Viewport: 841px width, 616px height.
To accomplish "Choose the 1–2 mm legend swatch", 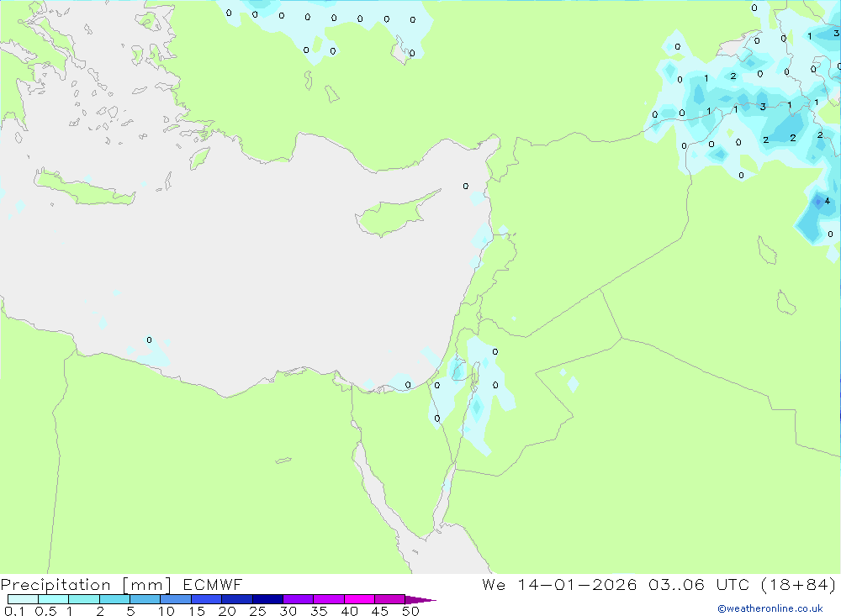I will (x=84, y=599).
